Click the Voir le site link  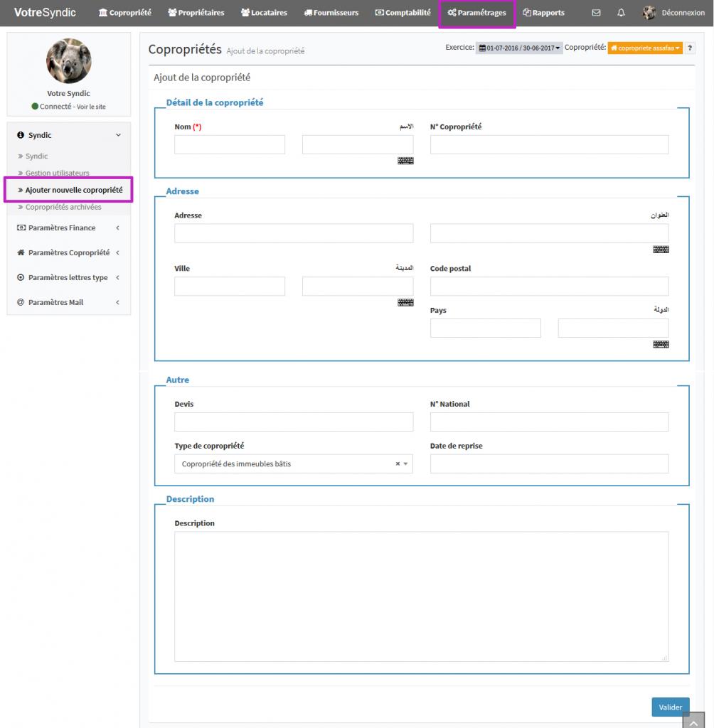click(x=91, y=107)
